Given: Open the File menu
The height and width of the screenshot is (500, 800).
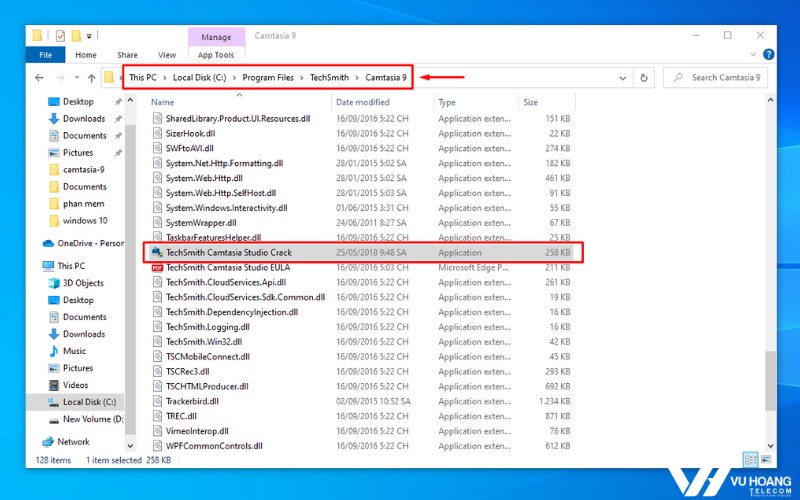Looking at the screenshot, I should 45,55.
